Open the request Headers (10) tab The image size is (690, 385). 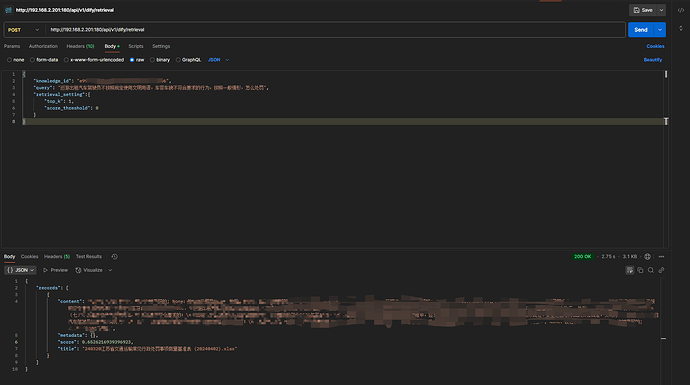[80, 46]
